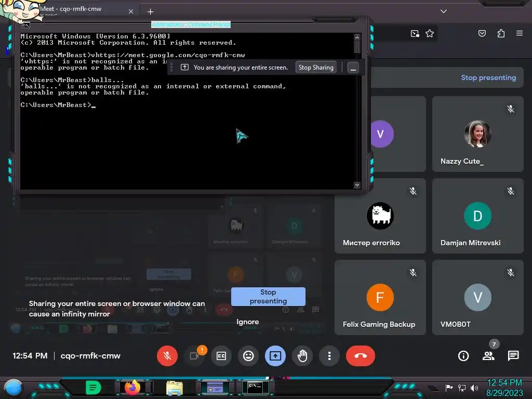Click the present screen button in toolbar

click(275, 356)
